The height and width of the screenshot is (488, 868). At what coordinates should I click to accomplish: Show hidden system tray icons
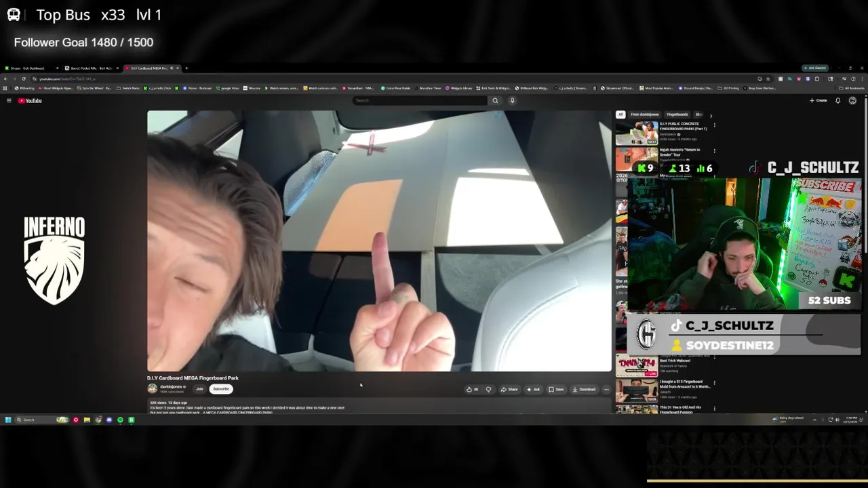[x=814, y=420]
